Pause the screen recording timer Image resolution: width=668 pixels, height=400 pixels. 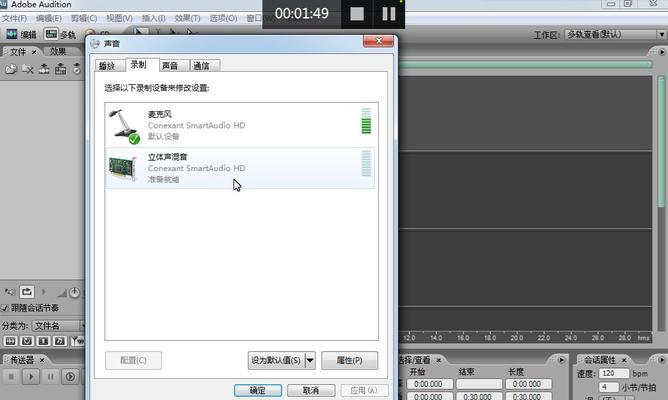[389, 14]
